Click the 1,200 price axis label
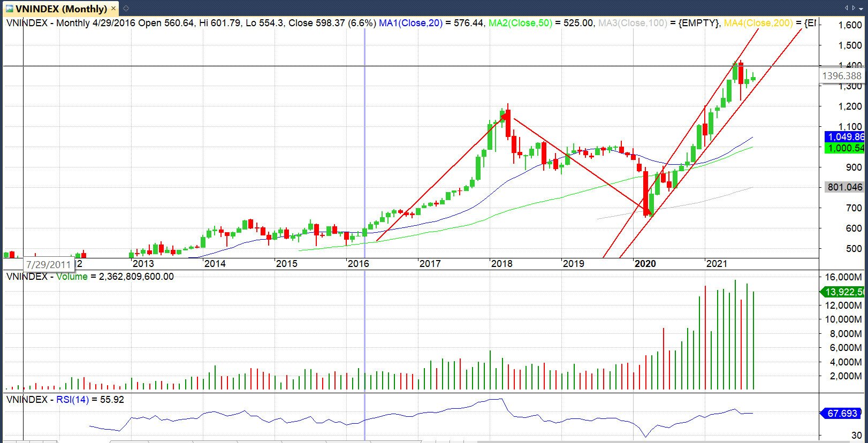This screenshot has height=443, width=868. coord(850,106)
